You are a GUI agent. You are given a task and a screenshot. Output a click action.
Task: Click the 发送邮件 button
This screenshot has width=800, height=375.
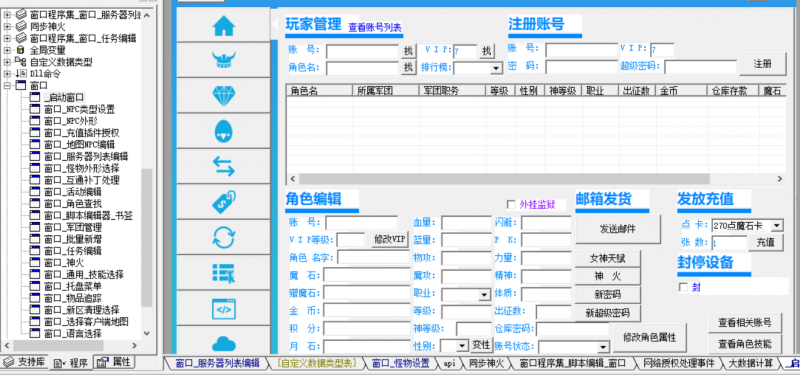[x=618, y=229]
